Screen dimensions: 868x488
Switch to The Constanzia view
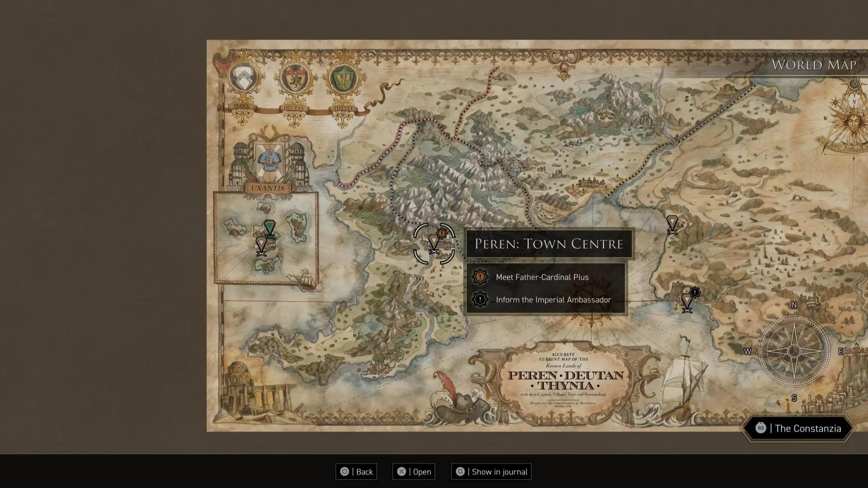point(798,428)
